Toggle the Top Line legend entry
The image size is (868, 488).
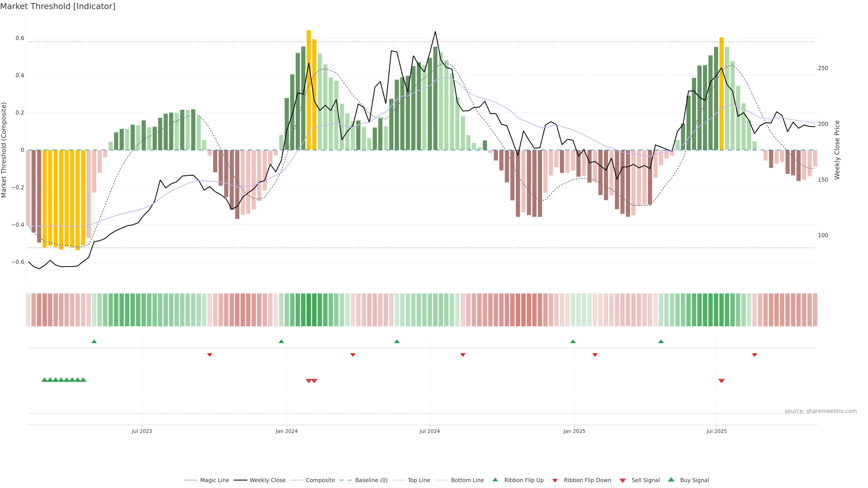419,480
